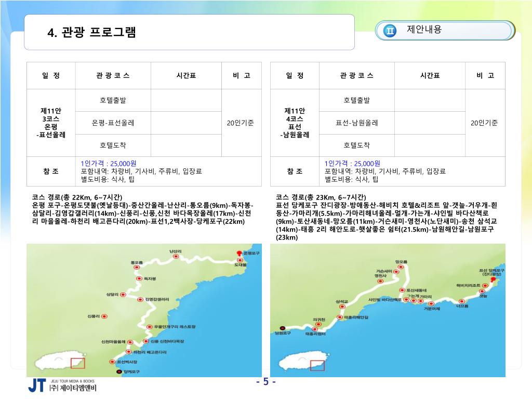Screen dimensions: 532x399
Task: Click '호텔도착' in the right table
Action: pyautogui.click(x=356, y=145)
